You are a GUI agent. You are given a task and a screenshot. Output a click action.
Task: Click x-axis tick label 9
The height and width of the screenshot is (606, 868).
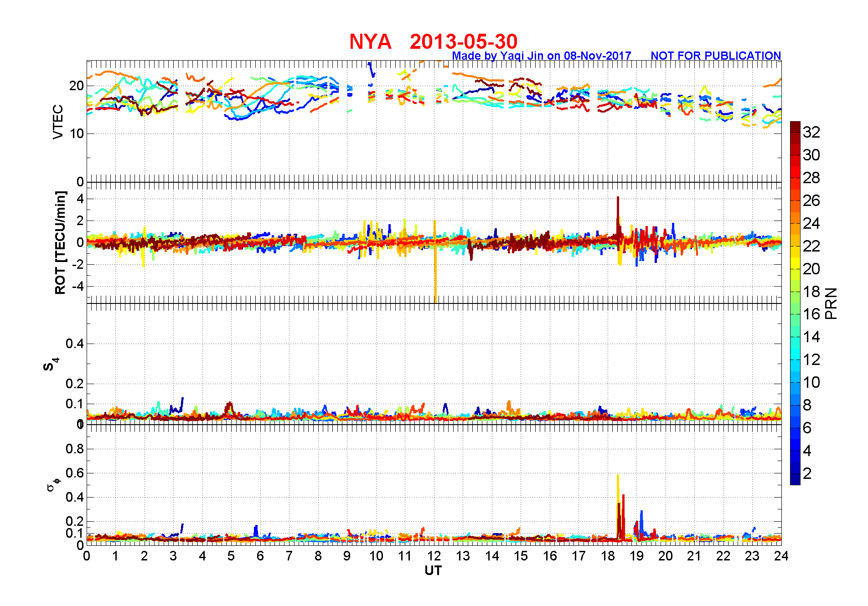tap(347, 556)
